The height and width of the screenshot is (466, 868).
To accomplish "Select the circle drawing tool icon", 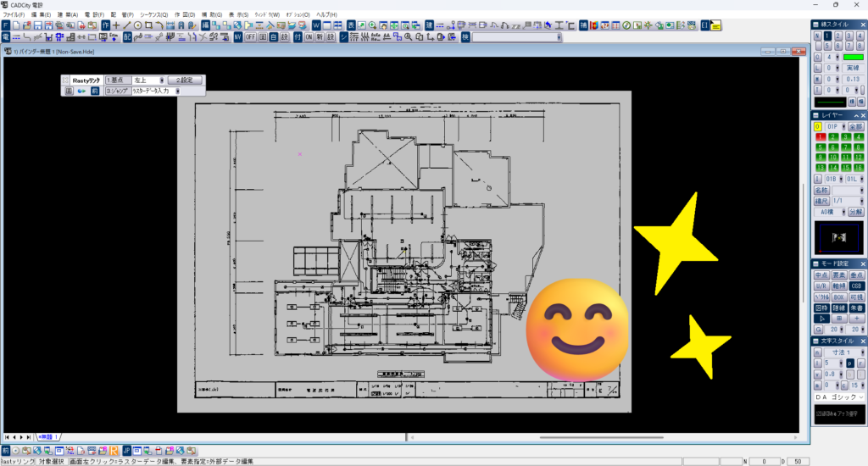I will (138, 25).
